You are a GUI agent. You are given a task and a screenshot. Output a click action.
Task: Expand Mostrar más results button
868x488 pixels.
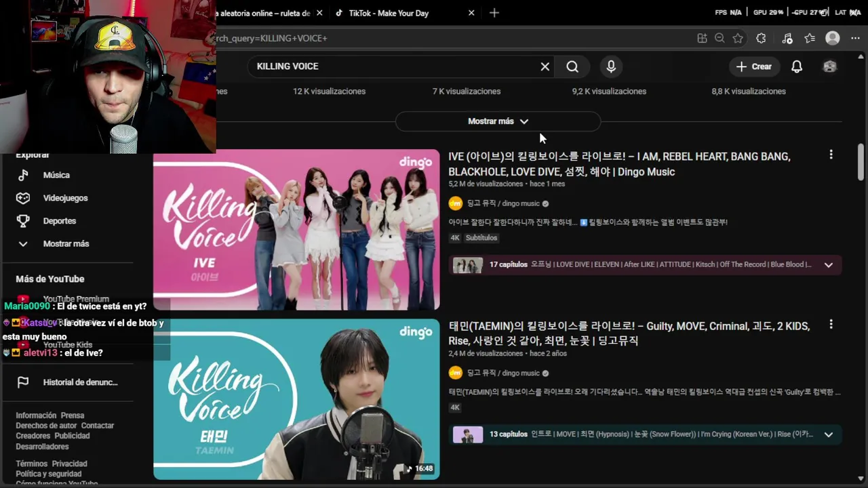498,121
